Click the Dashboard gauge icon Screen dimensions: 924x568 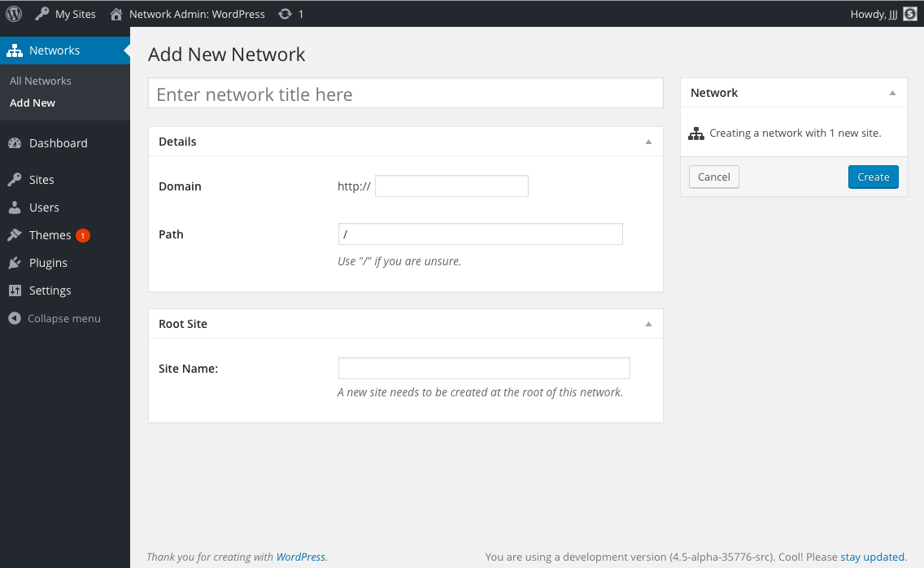(x=15, y=143)
